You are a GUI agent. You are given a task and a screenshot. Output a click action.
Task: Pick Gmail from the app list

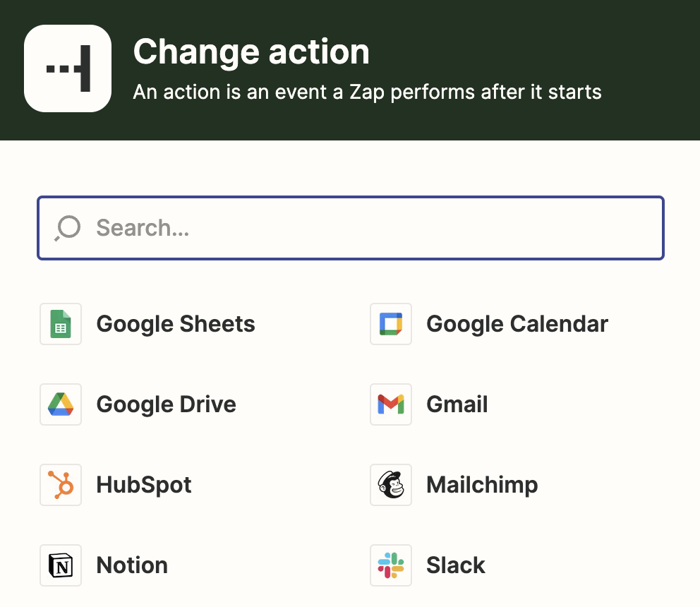point(457,404)
